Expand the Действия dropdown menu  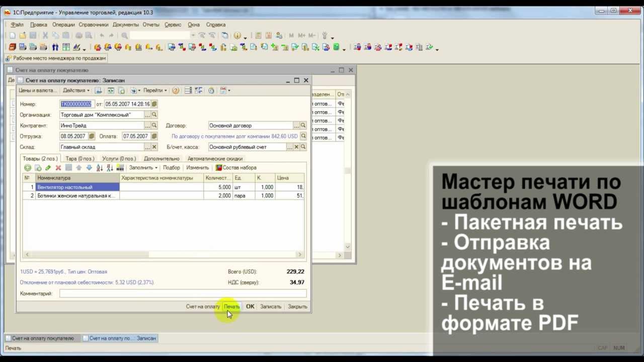tap(76, 90)
